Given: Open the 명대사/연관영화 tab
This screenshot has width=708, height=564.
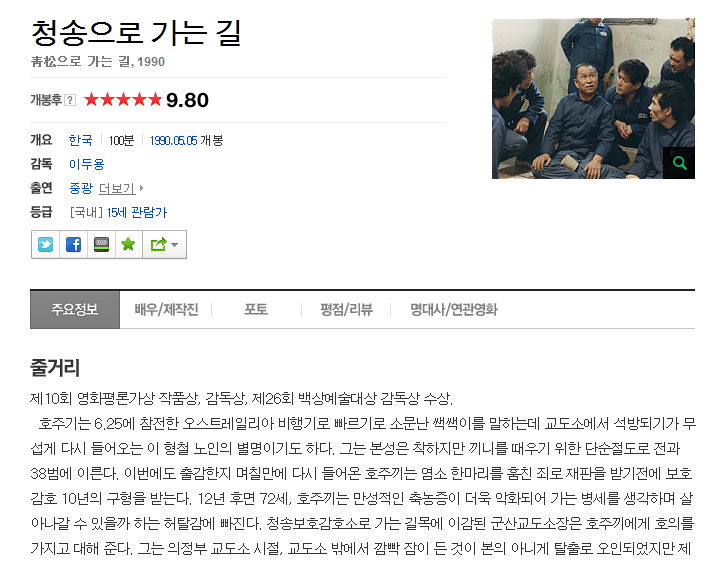Looking at the screenshot, I should click(x=453, y=309).
